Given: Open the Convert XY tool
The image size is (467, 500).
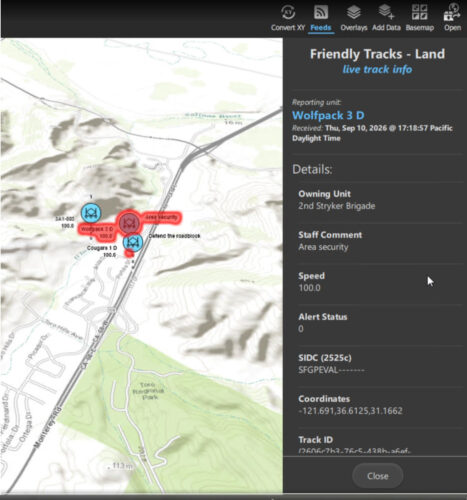Looking at the screenshot, I should [288, 19].
